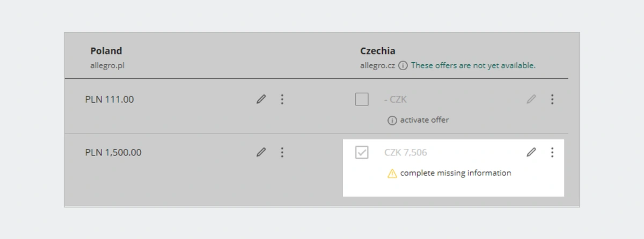Click the yellow warning triangle icon
Image resolution: width=644 pixels, height=239 pixels.
392,173
